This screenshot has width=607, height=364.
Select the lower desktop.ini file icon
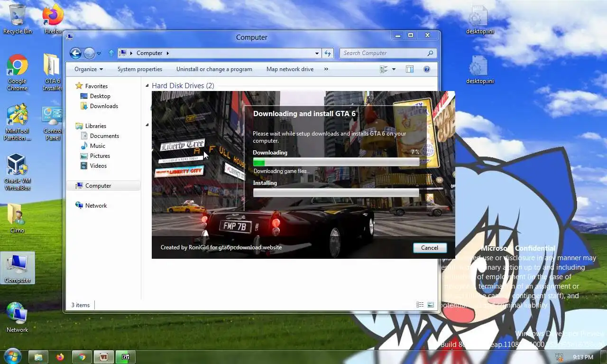479,70
